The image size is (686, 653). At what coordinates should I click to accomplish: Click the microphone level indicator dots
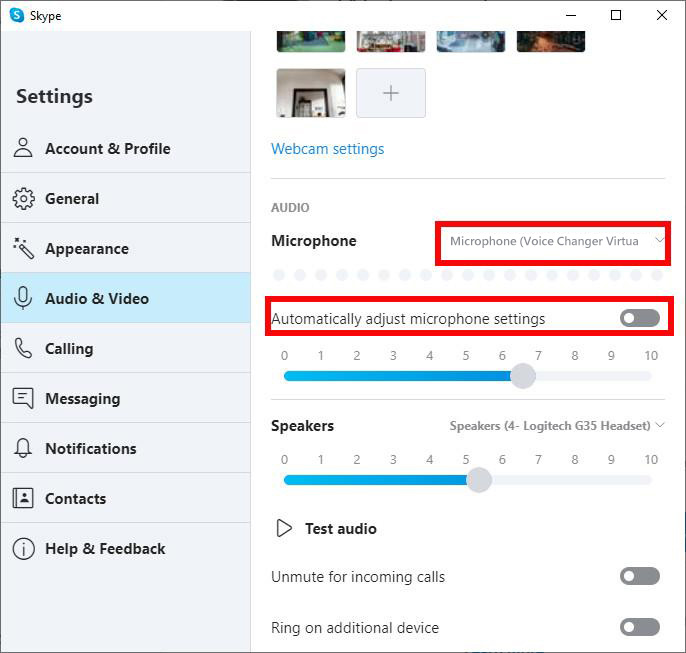(x=468, y=275)
